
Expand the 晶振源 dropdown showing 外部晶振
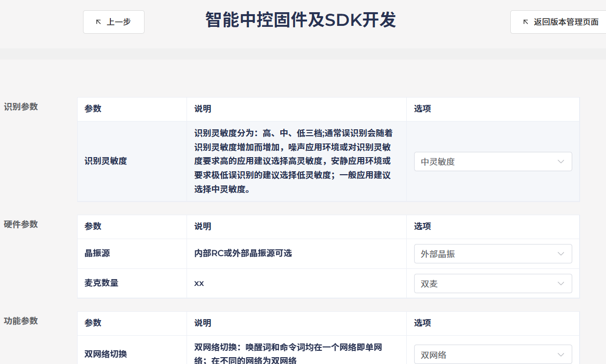tap(488, 254)
